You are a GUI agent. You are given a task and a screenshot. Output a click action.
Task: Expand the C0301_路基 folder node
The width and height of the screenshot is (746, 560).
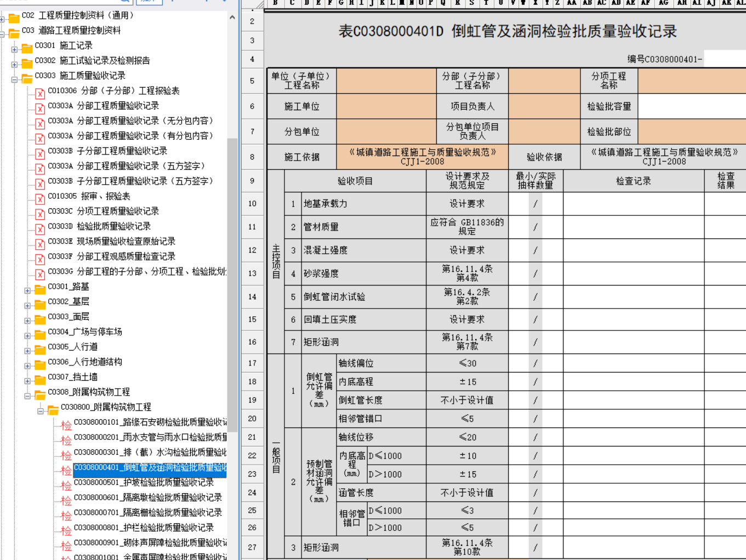27,291
